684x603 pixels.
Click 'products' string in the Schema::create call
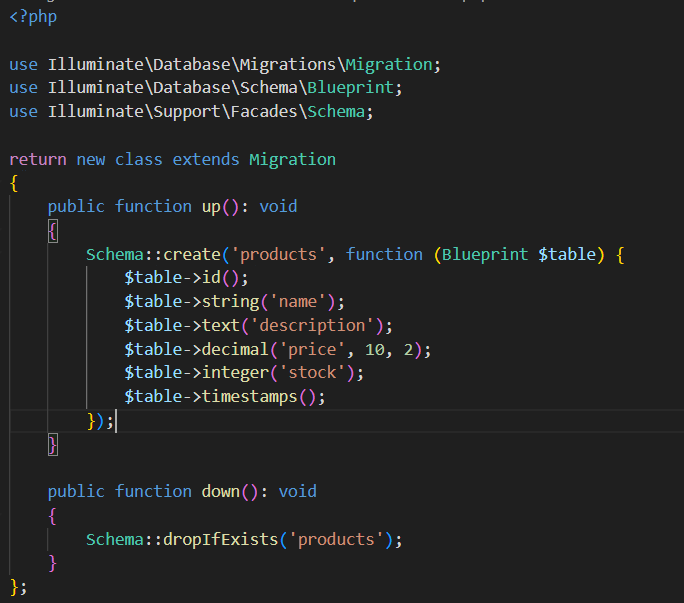[279, 254]
